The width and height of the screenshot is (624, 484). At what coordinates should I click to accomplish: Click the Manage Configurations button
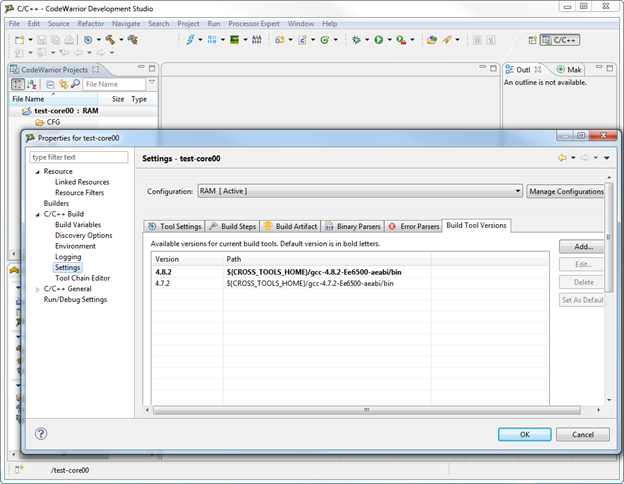coord(566,191)
